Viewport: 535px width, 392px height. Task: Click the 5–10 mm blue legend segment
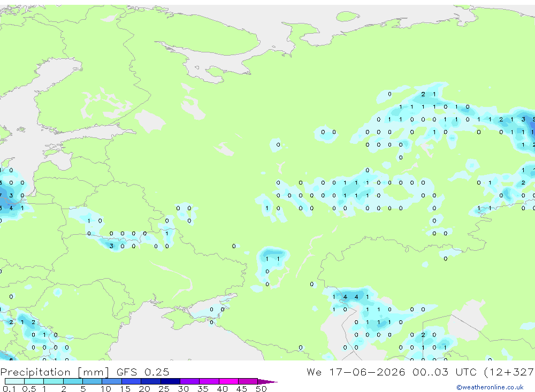tap(93, 381)
